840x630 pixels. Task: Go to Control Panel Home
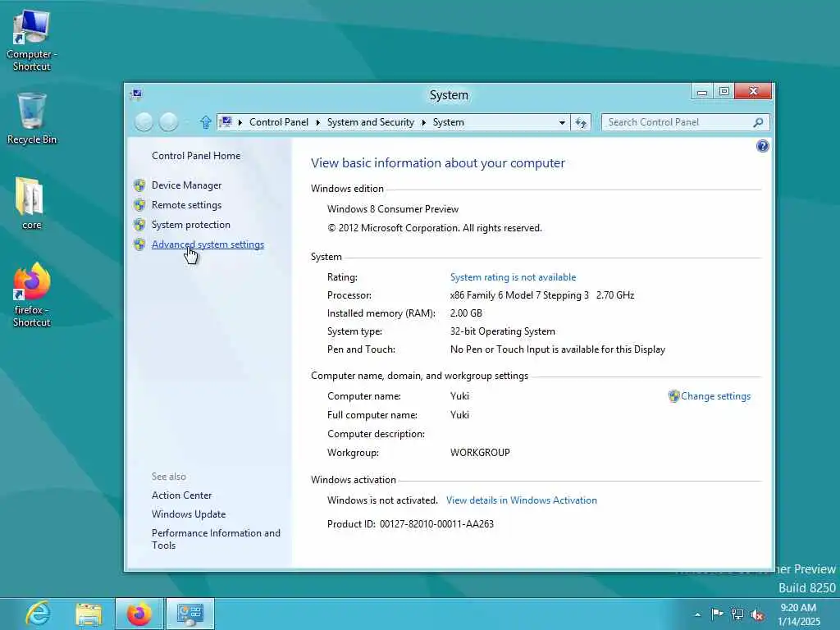click(x=196, y=156)
